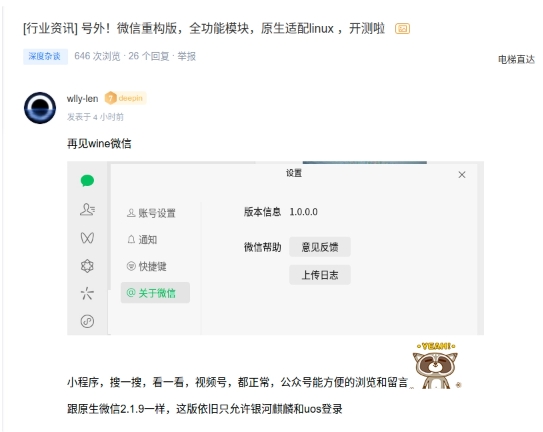The height and width of the screenshot is (432, 543).
Task: Open the hexagon flower sidebar icon
Action: 87,266
